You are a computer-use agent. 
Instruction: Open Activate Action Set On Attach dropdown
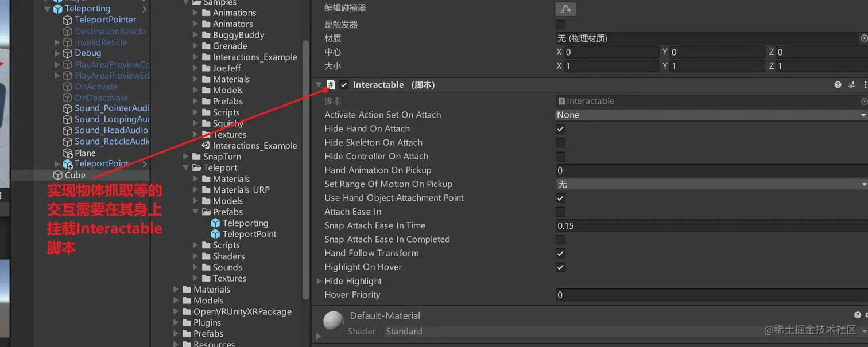(x=711, y=115)
